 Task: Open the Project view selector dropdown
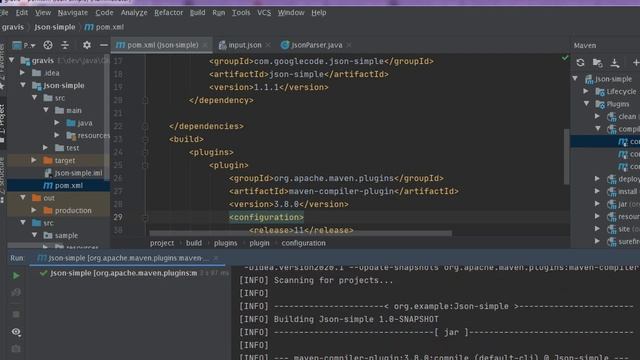pos(24,45)
